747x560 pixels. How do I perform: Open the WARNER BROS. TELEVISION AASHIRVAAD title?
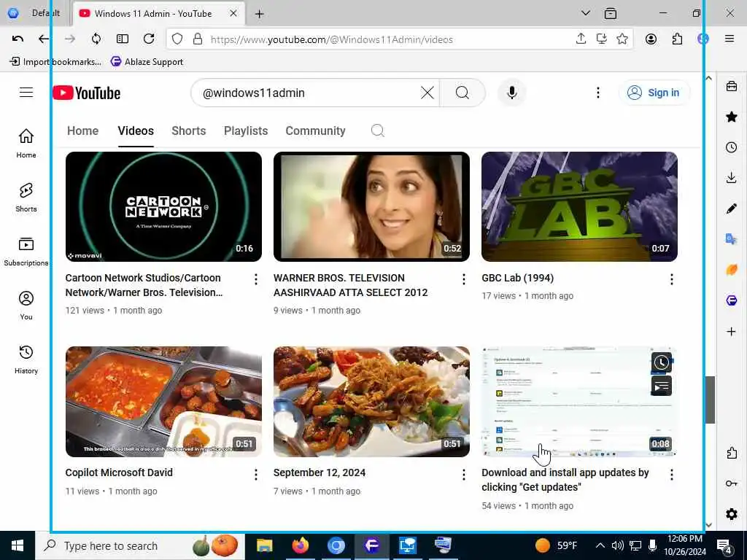(351, 285)
